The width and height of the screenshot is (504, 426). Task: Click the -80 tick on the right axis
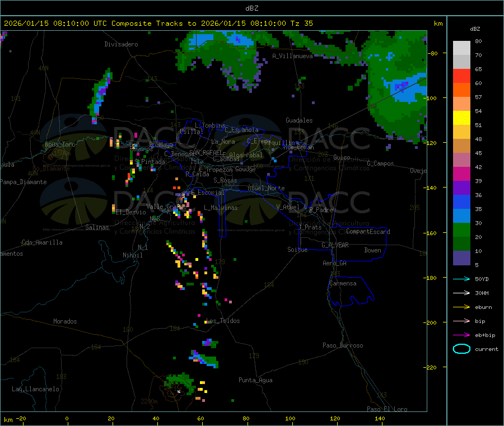click(x=433, y=53)
